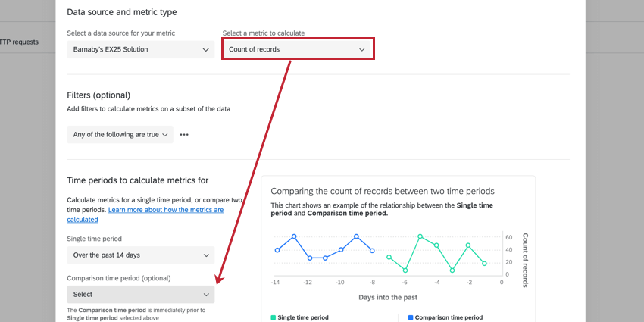Click the three-dot filter options icon

point(183,134)
